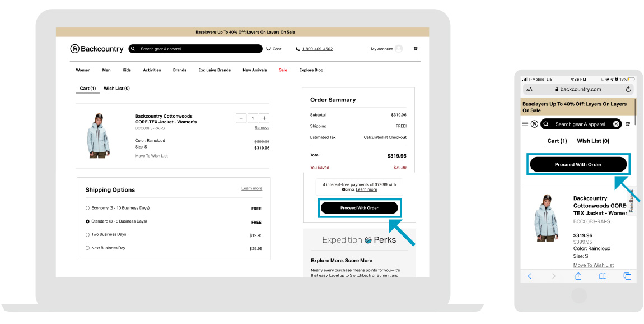
Task: Click Chat text label on laptop
Action: (277, 49)
